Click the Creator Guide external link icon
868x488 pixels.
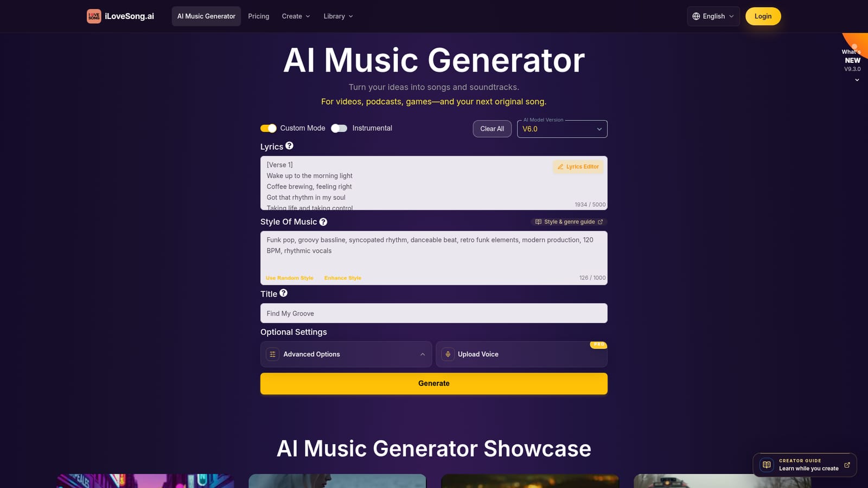(847, 465)
